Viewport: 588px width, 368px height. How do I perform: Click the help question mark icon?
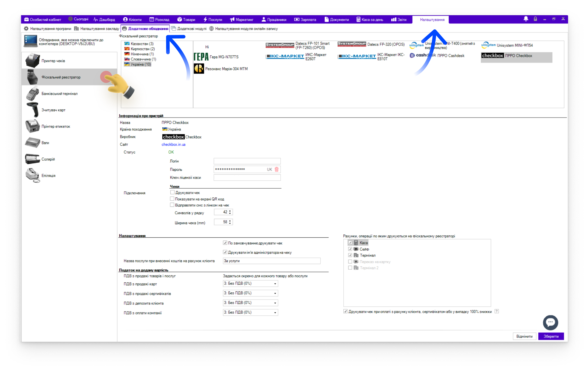click(x=497, y=311)
